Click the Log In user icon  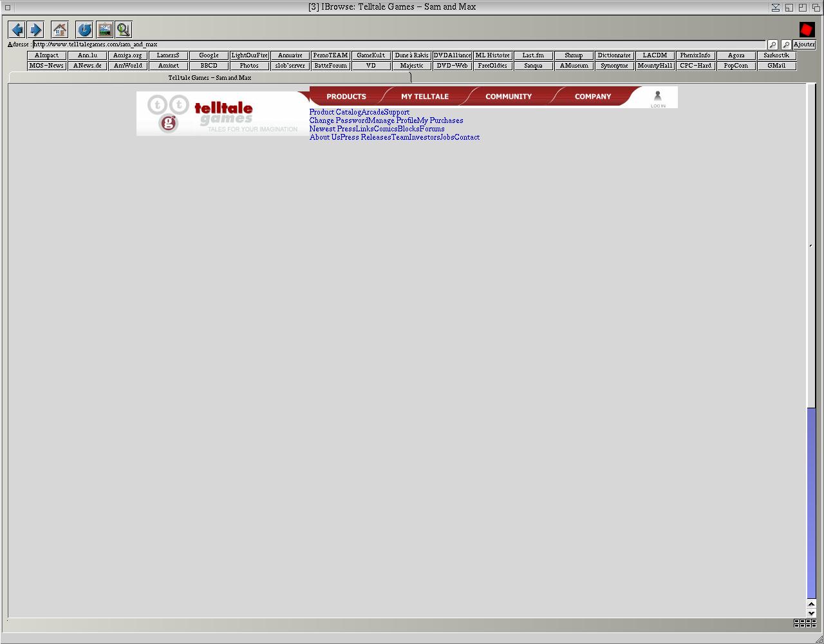pos(658,99)
